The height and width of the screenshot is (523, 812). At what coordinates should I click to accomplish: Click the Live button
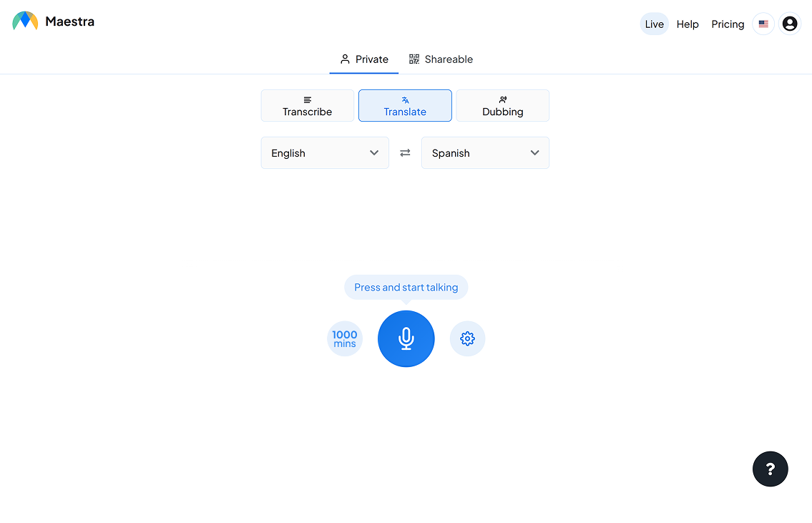pyautogui.click(x=654, y=24)
